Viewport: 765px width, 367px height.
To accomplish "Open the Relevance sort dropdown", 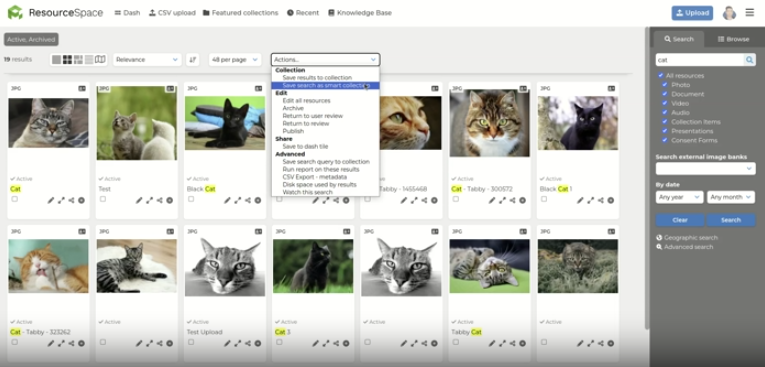I will coord(147,60).
